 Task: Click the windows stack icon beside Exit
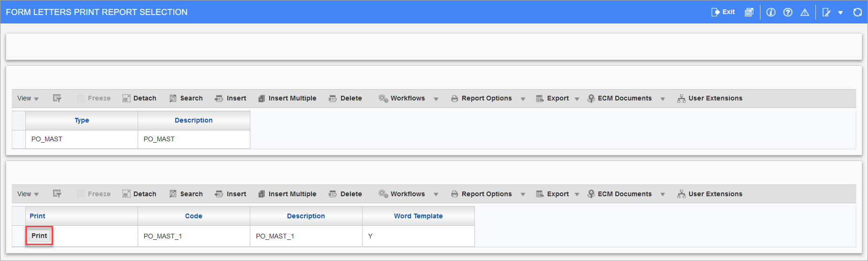tap(749, 12)
